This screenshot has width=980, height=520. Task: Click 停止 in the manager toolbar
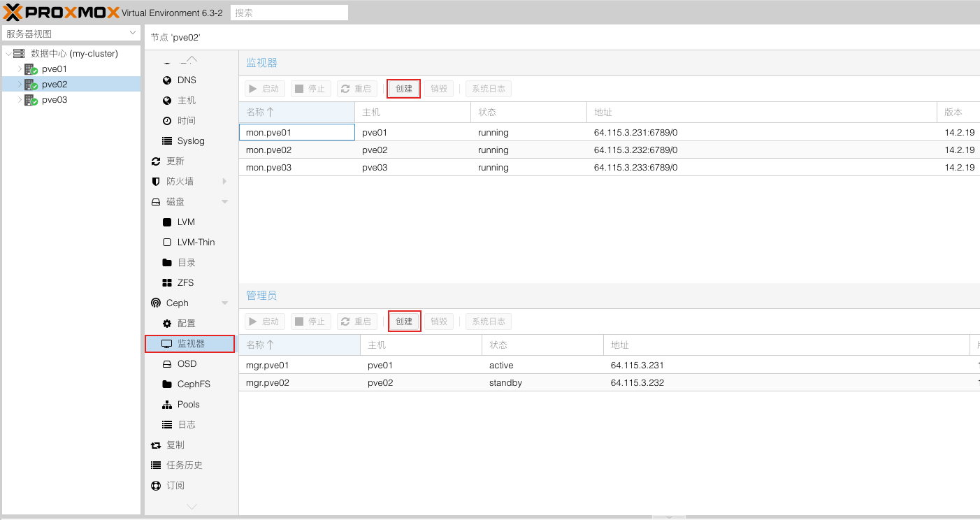311,322
